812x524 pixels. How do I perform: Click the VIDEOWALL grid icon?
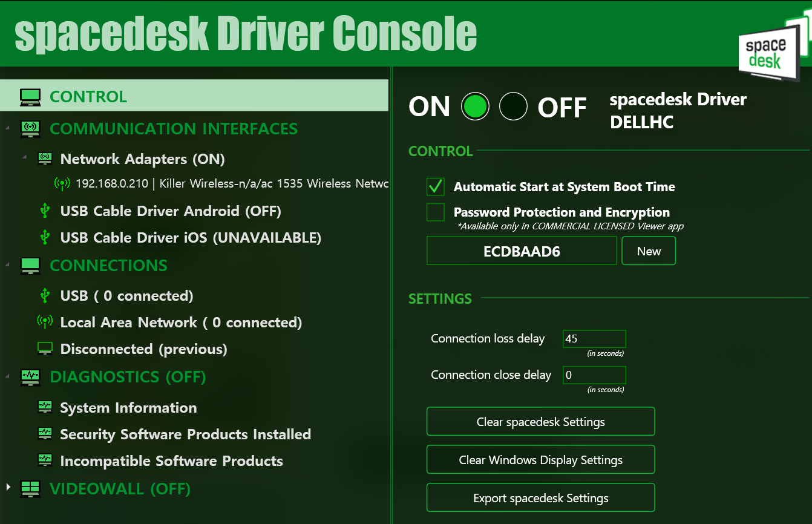(30, 488)
